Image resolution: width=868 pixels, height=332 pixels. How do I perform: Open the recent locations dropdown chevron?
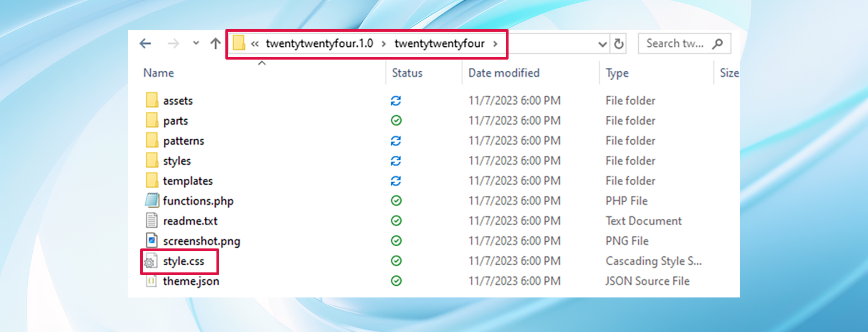pos(195,43)
